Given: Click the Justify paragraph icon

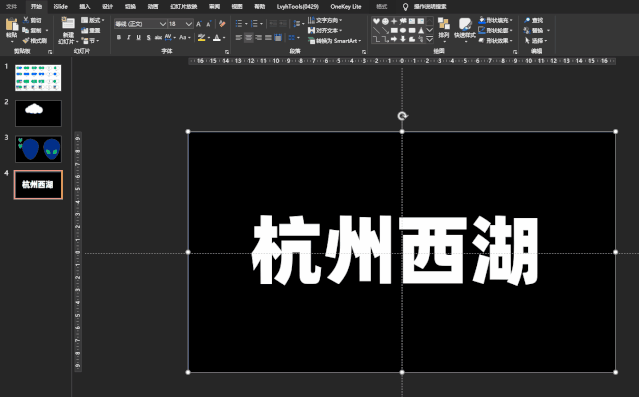Looking at the screenshot, I should tap(268, 37).
